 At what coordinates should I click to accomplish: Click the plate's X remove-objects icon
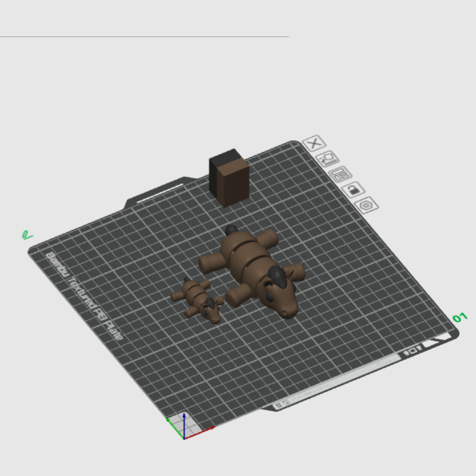point(314,143)
